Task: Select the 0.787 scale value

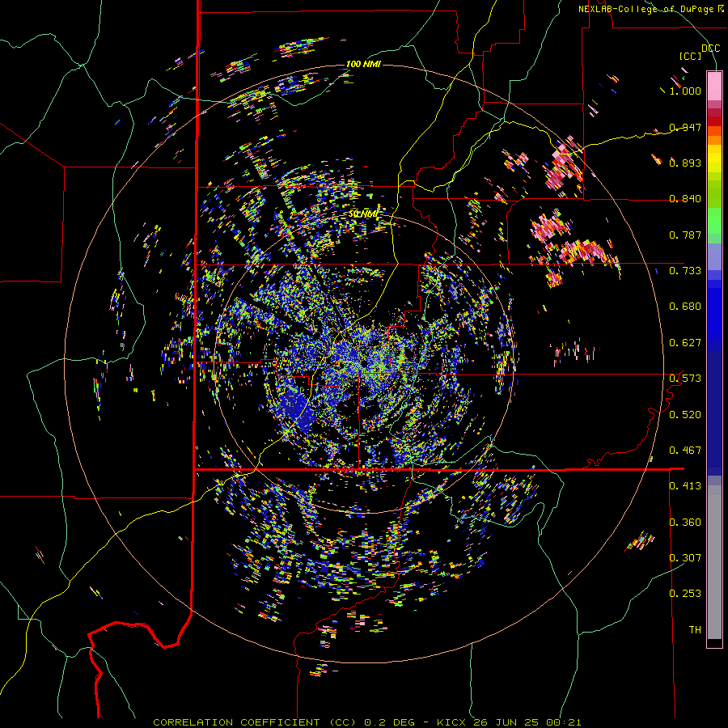Action: [x=685, y=235]
